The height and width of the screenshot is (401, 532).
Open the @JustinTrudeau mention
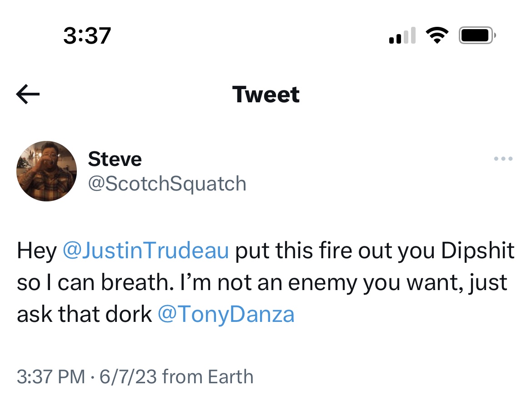(x=146, y=251)
